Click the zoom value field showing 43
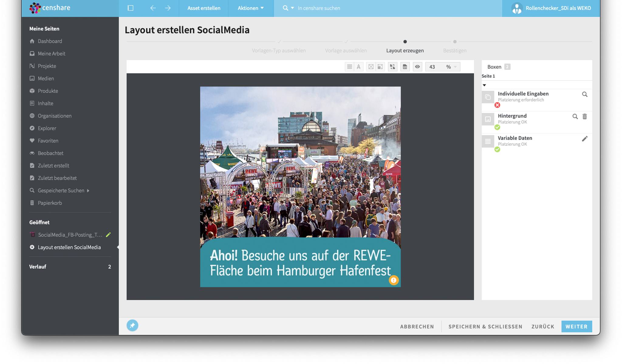The height and width of the screenshot is (364, 622). (x=432, y=67)
